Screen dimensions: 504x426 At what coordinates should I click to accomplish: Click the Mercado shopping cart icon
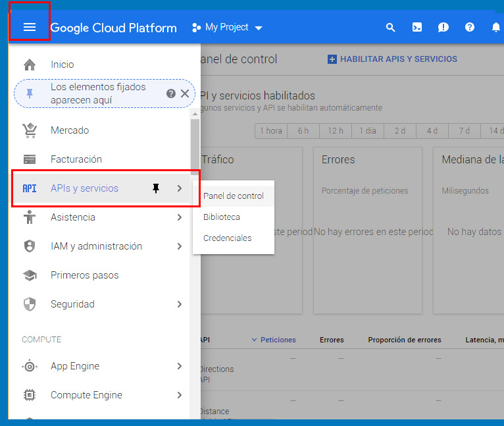click(x=30, y=130)
